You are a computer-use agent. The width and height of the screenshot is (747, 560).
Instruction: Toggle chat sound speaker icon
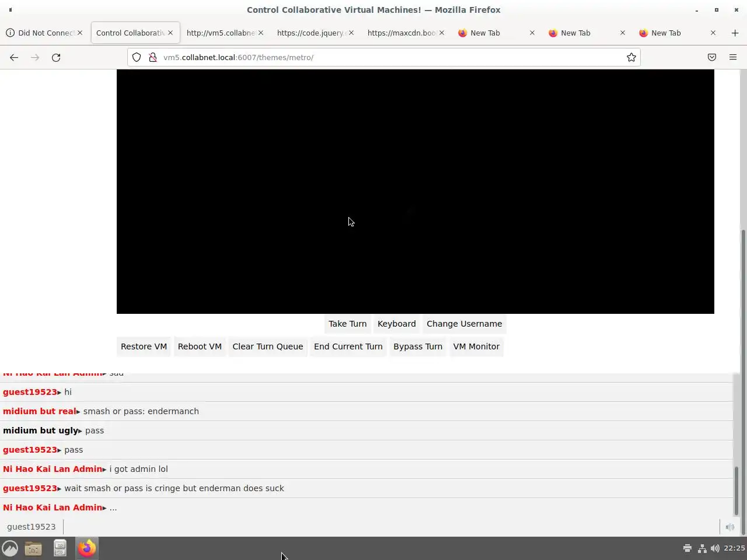coord(729,527)
